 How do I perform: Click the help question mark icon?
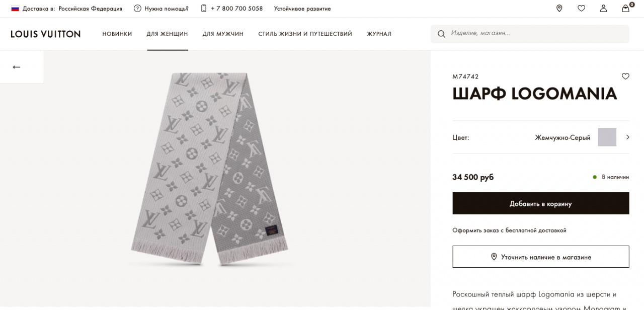(137, 9)
